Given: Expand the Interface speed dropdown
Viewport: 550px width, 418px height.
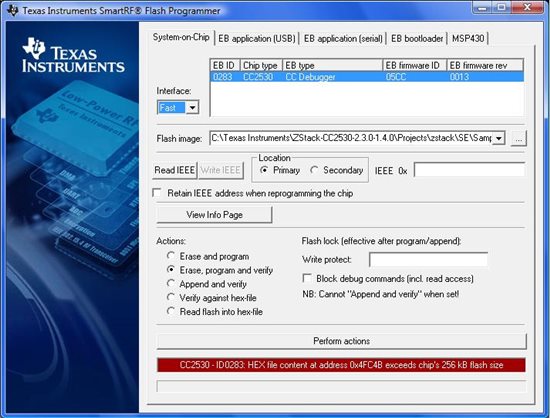Looking at the screenshot, I should point(192,107).
